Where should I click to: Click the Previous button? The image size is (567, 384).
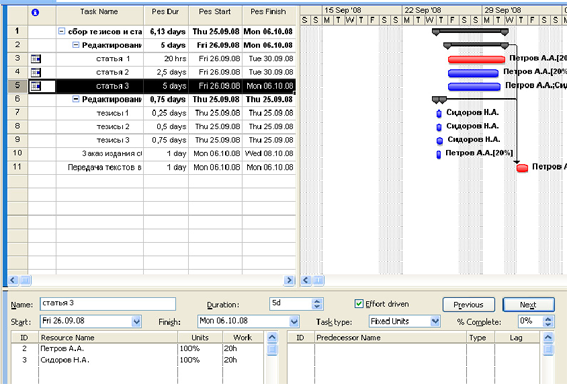[x=468, y=305]
